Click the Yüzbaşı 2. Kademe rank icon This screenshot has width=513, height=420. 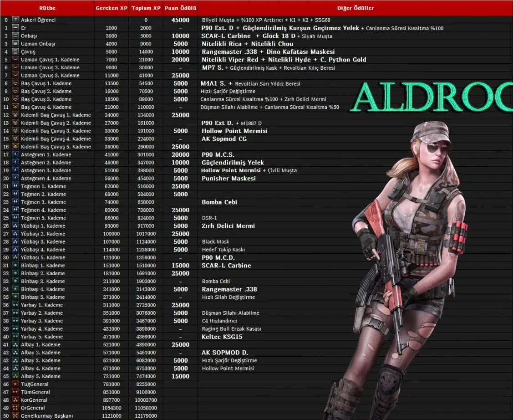click(15, 234)
